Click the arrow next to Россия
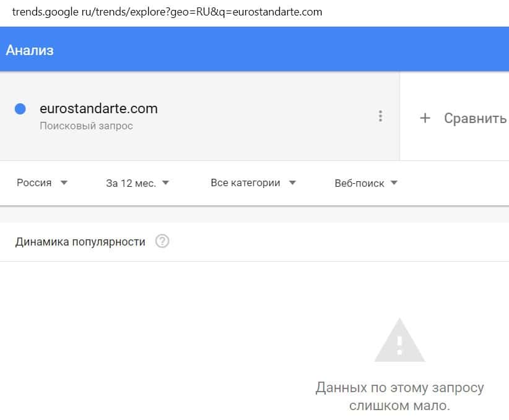 (x=64, y=183)
